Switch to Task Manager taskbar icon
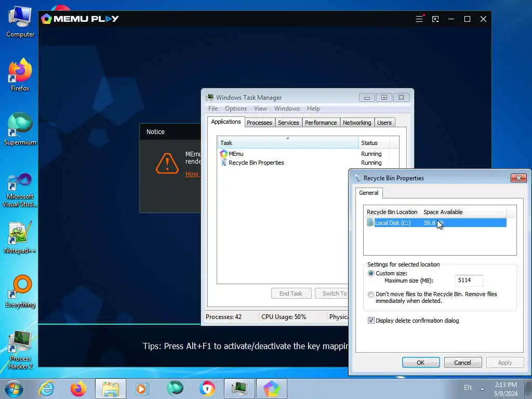The height and width of the screenshot is (399, 532). click(x=239, y=389)
